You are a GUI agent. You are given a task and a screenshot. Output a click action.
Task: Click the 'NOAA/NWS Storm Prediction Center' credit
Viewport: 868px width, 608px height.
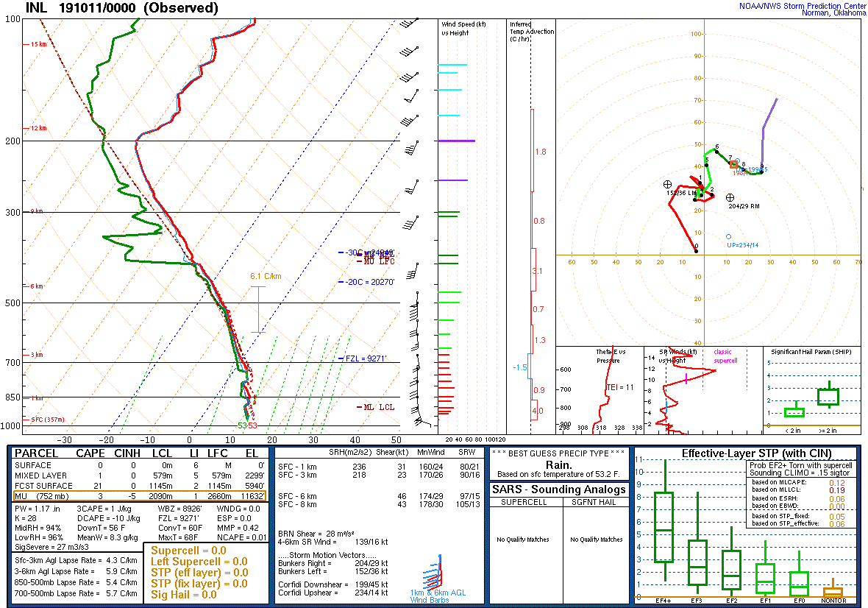point(802,6)
